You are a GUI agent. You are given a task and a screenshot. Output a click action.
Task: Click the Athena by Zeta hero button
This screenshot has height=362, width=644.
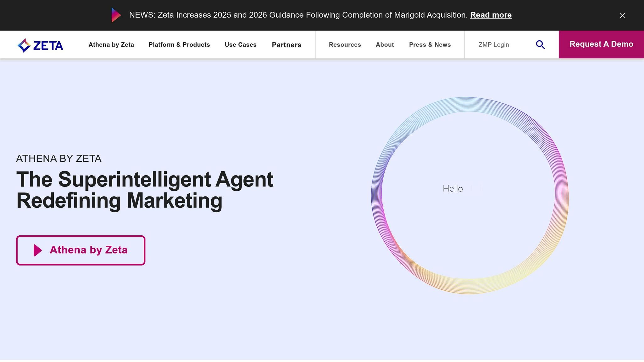click(89, 250)
